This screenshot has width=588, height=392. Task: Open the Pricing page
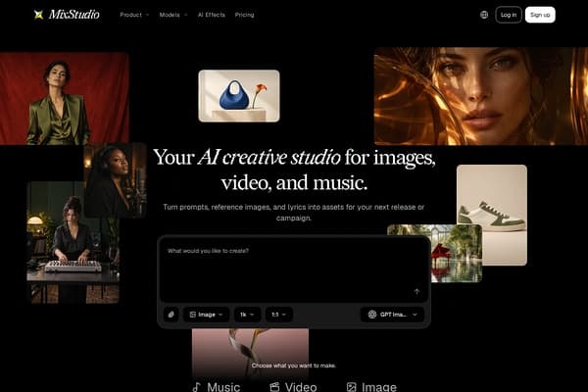(x=244, y=15)
